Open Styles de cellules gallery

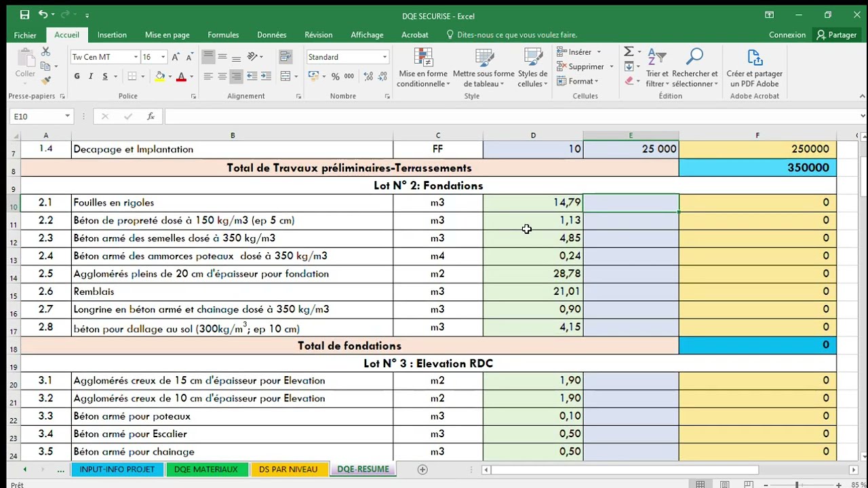533,68
